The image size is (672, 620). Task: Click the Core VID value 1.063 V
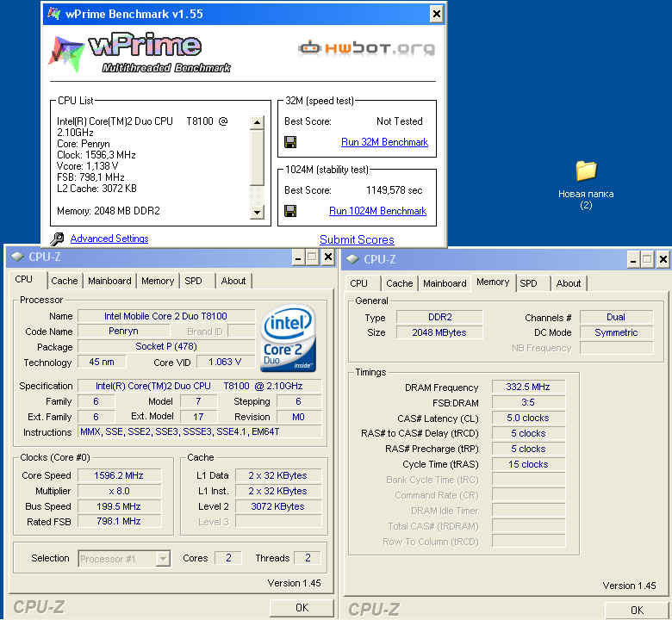click(x=226, y=362)
